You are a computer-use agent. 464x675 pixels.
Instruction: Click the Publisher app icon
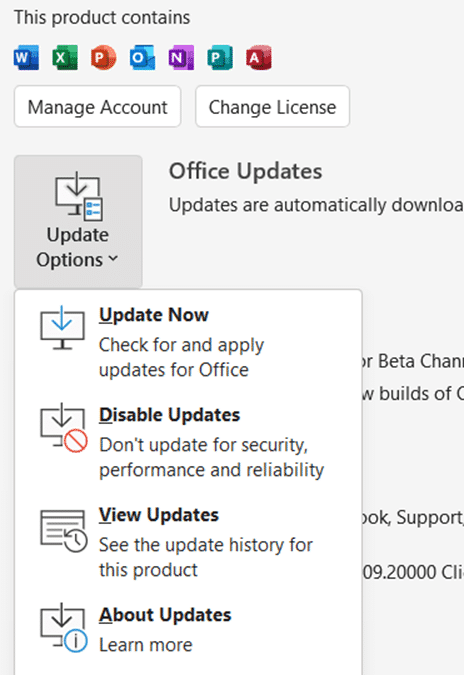pos(220,57)
